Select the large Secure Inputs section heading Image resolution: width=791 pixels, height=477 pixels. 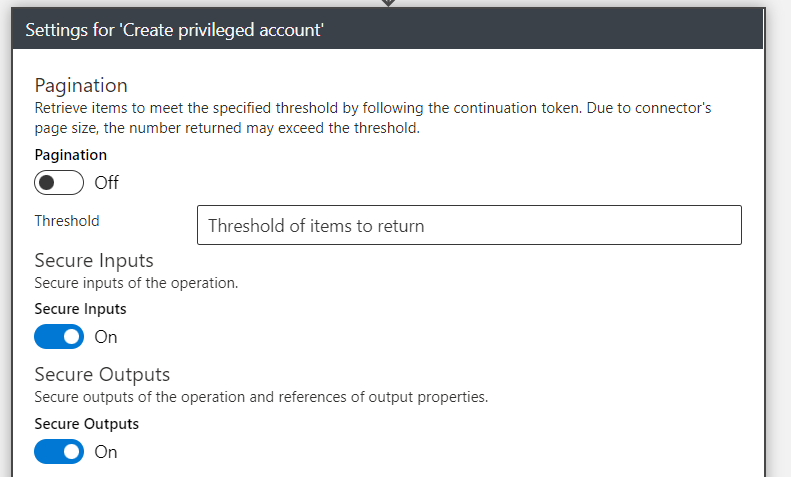click(x=94, y=261)
